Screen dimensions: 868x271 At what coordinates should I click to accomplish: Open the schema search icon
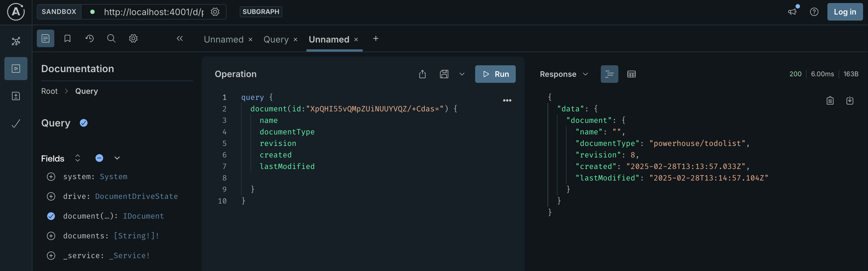(x=111, y=38)
